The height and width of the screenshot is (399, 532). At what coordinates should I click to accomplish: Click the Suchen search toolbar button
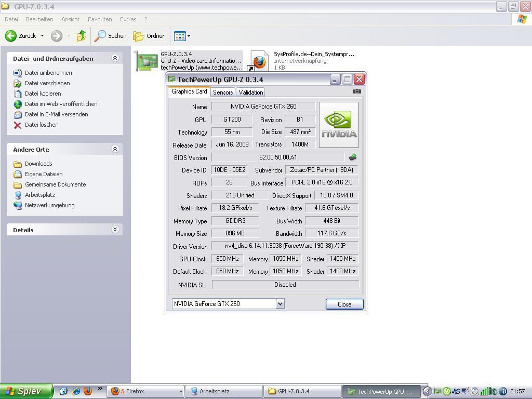[110, 36]
